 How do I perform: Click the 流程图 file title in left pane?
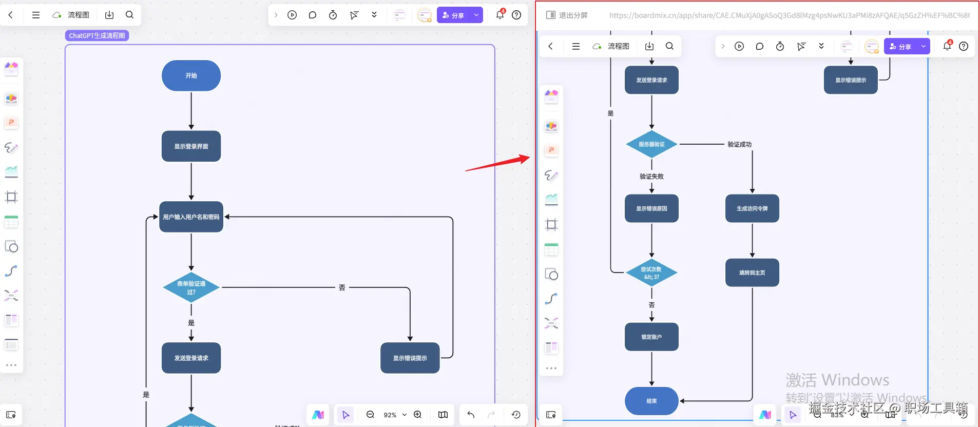[x=79, y=15]
